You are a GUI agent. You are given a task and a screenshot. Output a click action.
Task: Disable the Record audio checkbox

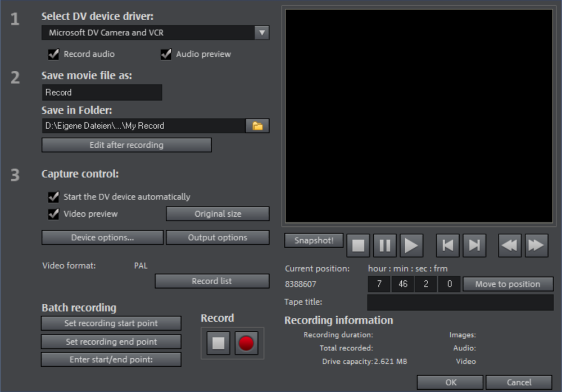pos(54,54)
